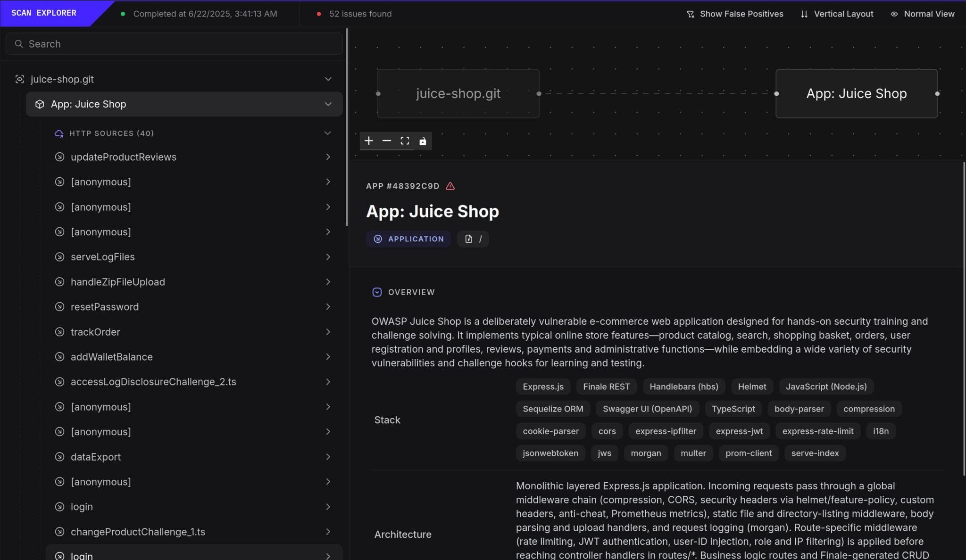The image size is (966, 560).
Task: Collapse the juice-shop.git tree node
Action: pyautogui.click(x=328, y=79)
